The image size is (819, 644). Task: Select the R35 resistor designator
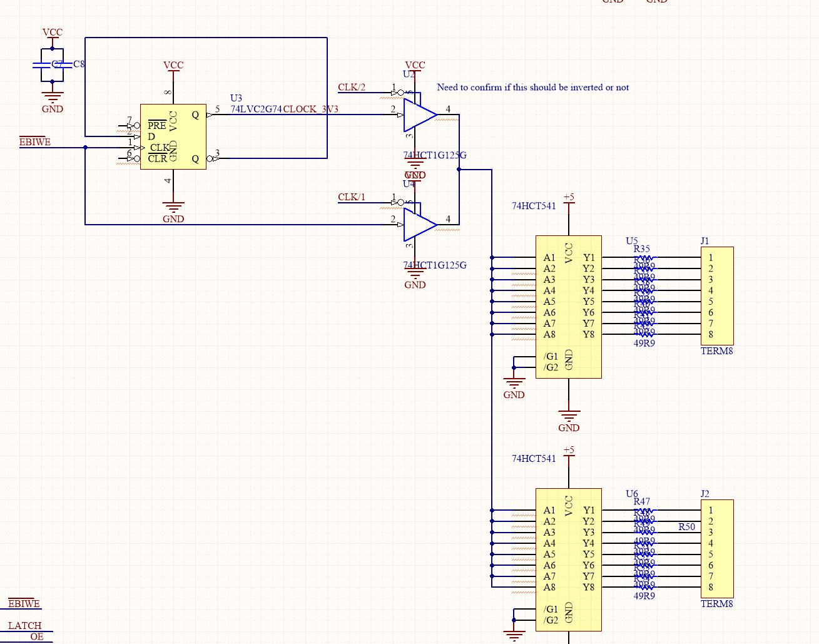click(x=641, y=248)
